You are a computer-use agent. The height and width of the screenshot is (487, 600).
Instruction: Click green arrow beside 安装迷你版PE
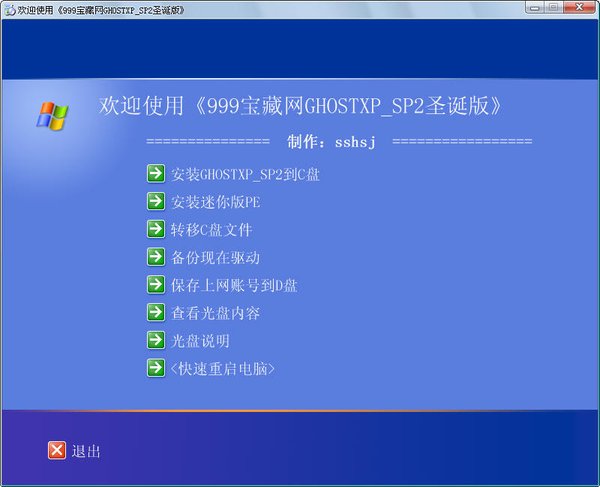(156, 201)
